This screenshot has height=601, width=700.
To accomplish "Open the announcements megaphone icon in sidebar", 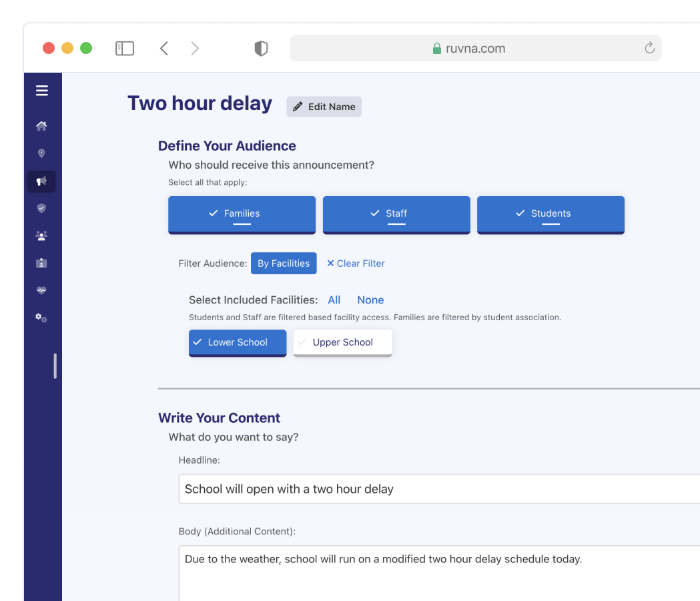I will (41, 181).
